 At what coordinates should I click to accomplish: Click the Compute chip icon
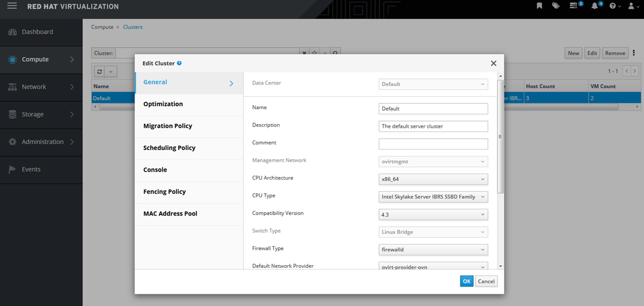tap(12, 60)
